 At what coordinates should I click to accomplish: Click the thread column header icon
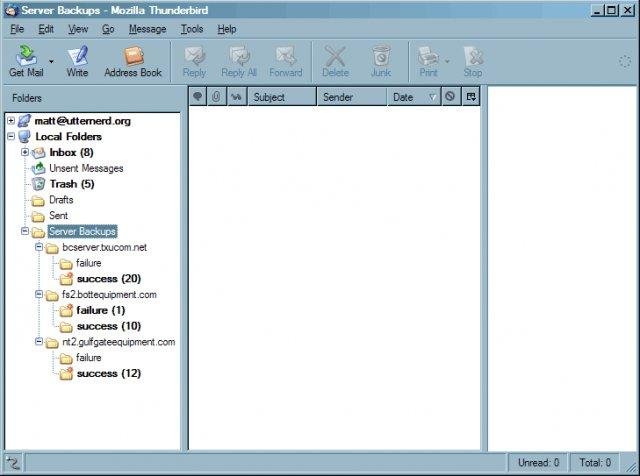pos(198,97)
